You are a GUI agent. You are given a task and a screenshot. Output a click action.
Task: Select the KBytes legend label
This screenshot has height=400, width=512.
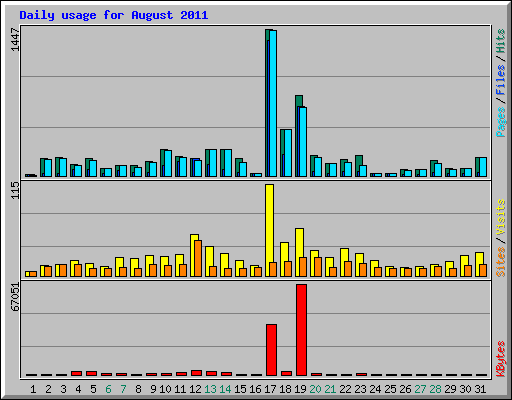tap(501, 359)
